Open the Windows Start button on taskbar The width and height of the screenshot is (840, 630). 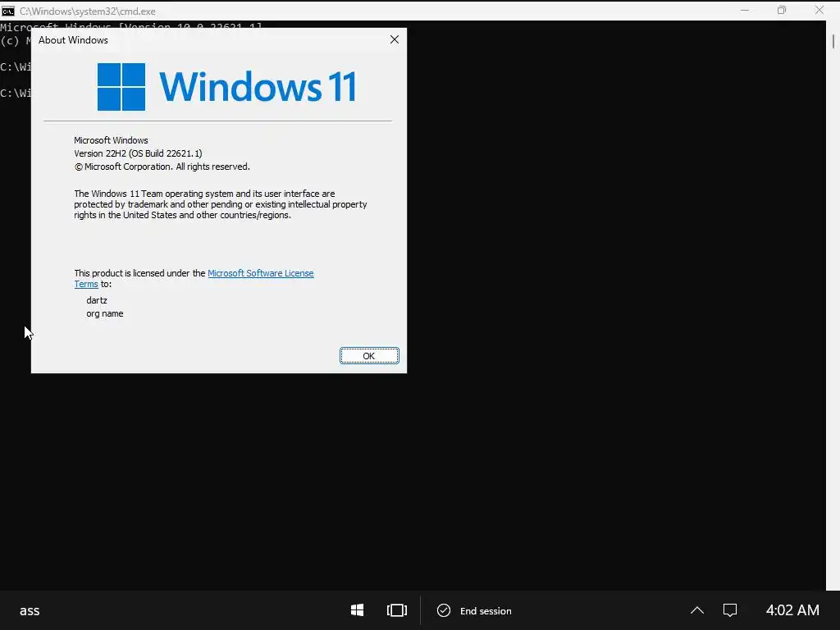[x=358, y=610]
